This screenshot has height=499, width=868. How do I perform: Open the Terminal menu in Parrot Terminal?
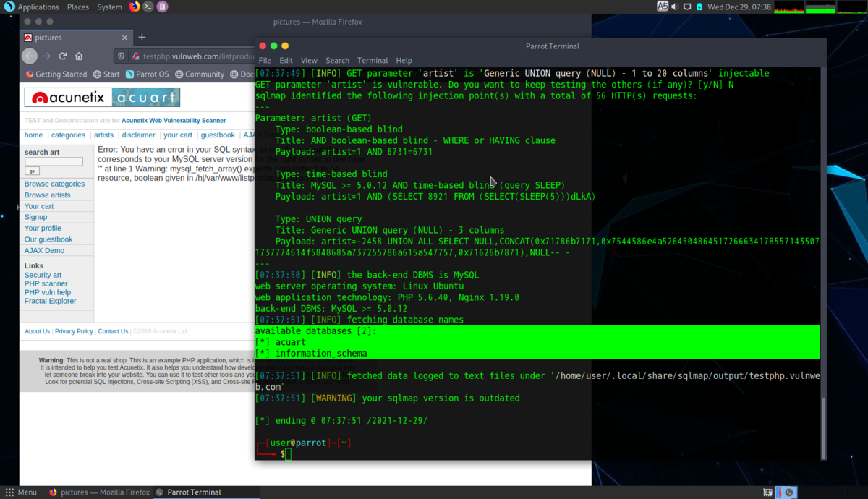pos(373,61)
